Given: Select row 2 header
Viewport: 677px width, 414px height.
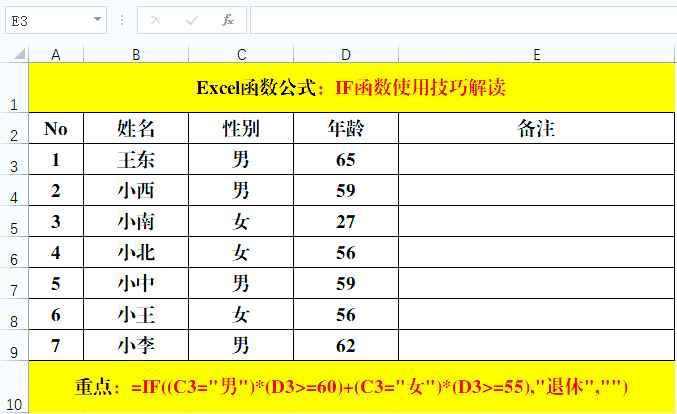Looking at the screenshot, I should click(14, 128).
